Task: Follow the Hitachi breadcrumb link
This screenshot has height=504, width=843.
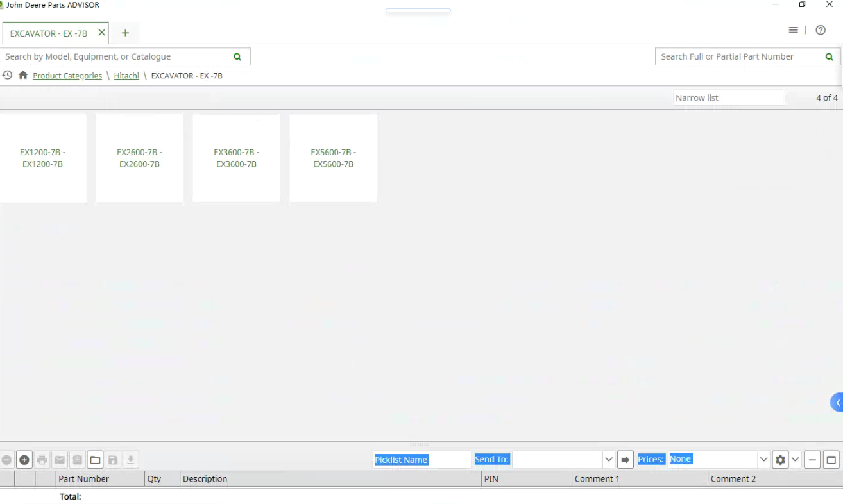Action: [126, 76]
